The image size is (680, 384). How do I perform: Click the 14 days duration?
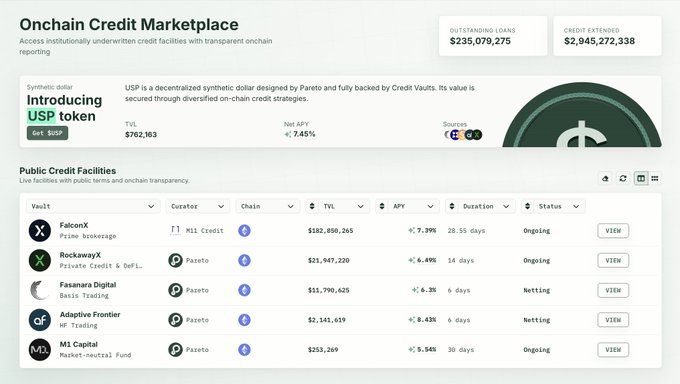coord(461,260)
